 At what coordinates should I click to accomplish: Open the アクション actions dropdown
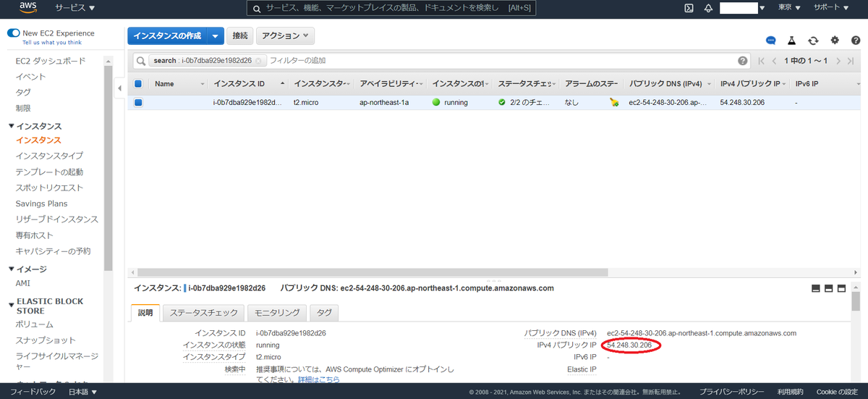coord(285,36)
